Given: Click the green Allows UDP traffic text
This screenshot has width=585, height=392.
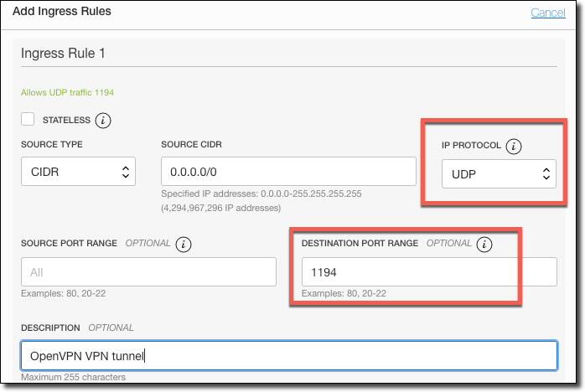Looking at the screenshot, I should [x=67, y=92].
